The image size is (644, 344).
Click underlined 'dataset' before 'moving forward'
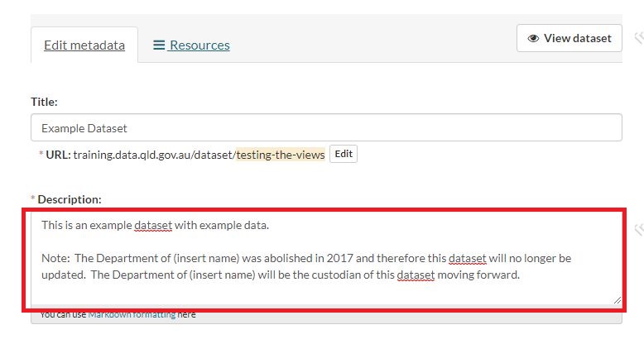click(x=416, y=275)
